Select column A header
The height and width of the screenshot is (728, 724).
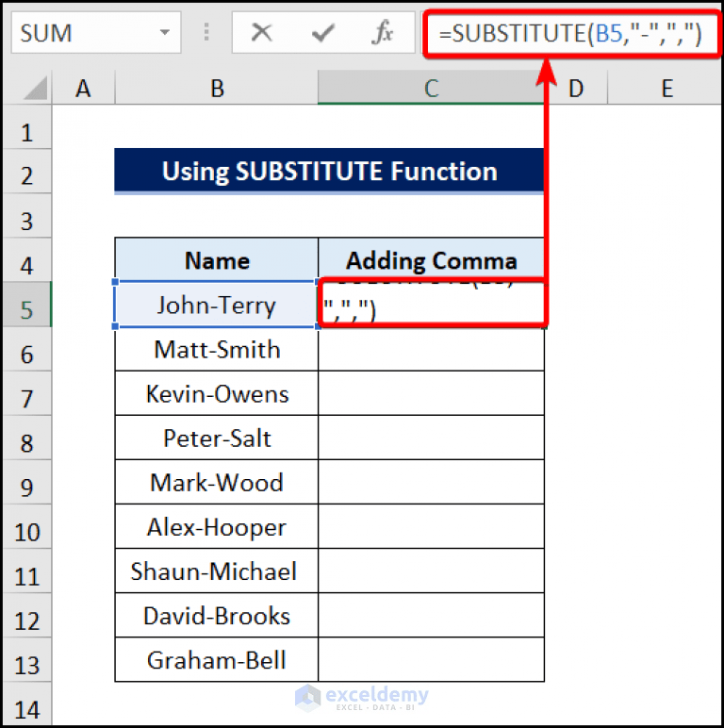83,88
